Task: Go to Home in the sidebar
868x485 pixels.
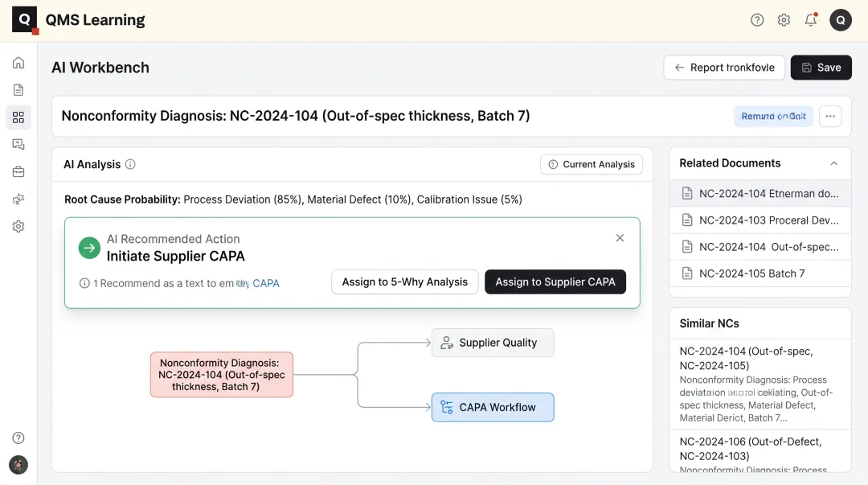Action: point(18,63)
